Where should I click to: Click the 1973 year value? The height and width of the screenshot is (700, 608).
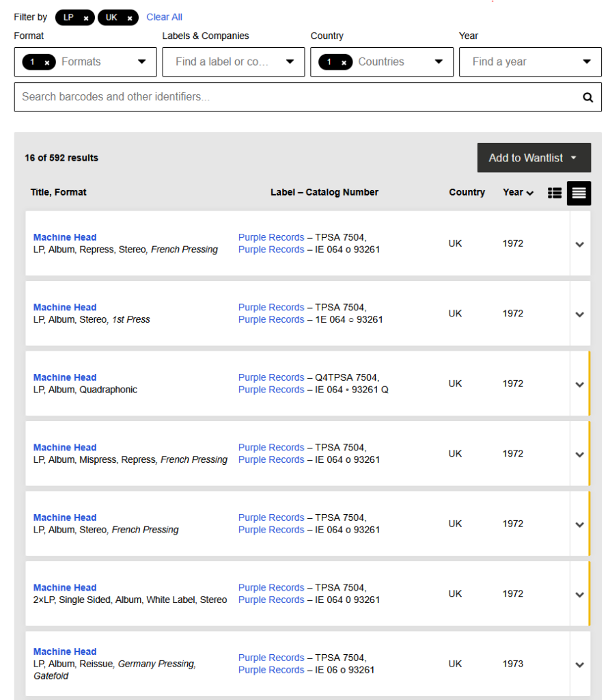click(512, 664)
